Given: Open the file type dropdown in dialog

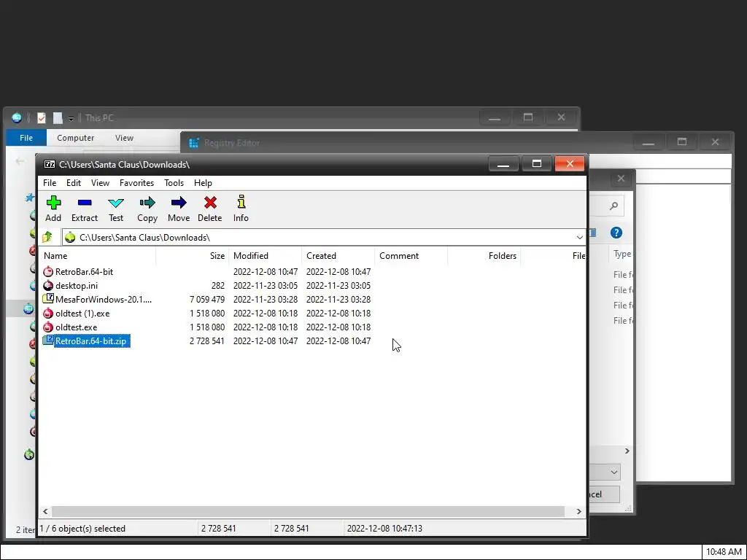Looking at the screenshot, I should 614,472.
